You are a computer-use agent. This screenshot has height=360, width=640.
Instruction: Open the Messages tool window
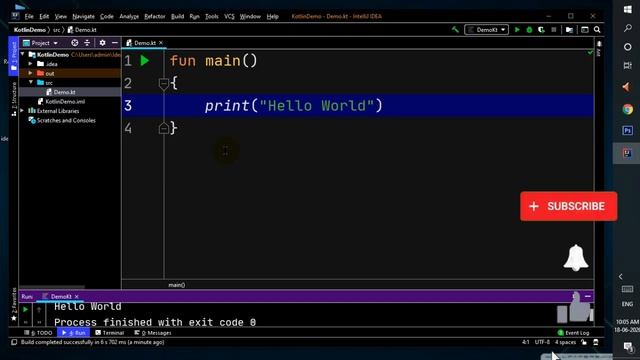click(x=153, y=333)
